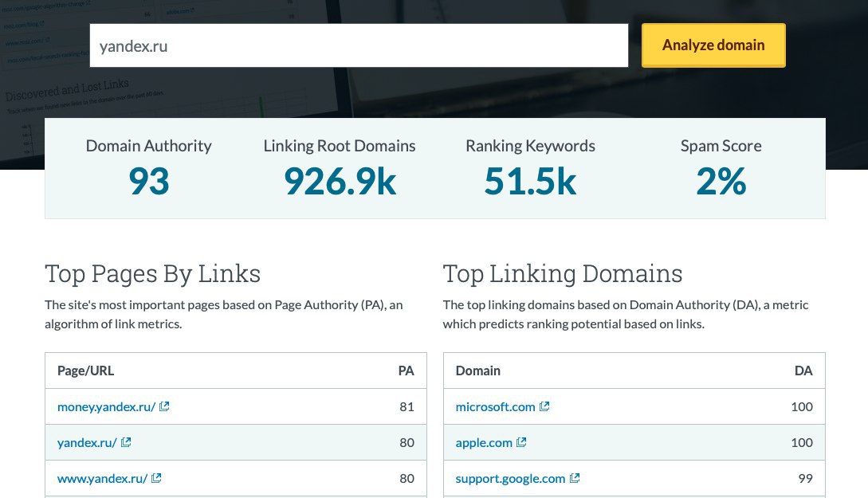Click the Page/URL column header
868x498 pixels.
click(86, 371)
